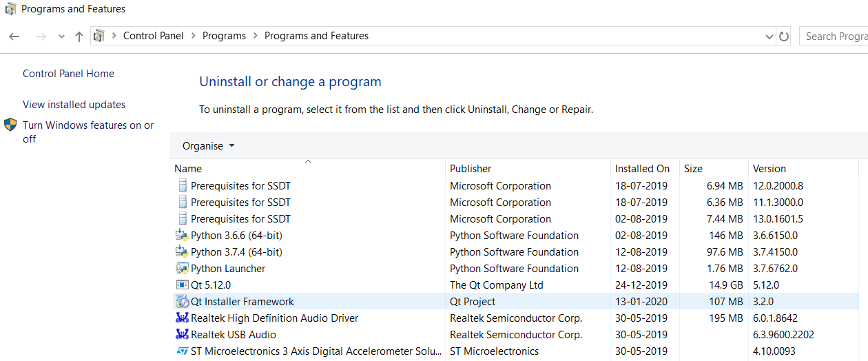Click the refresh button
Image resolution: width=868 pixels, height=361 pixels.
coord(783,37)
